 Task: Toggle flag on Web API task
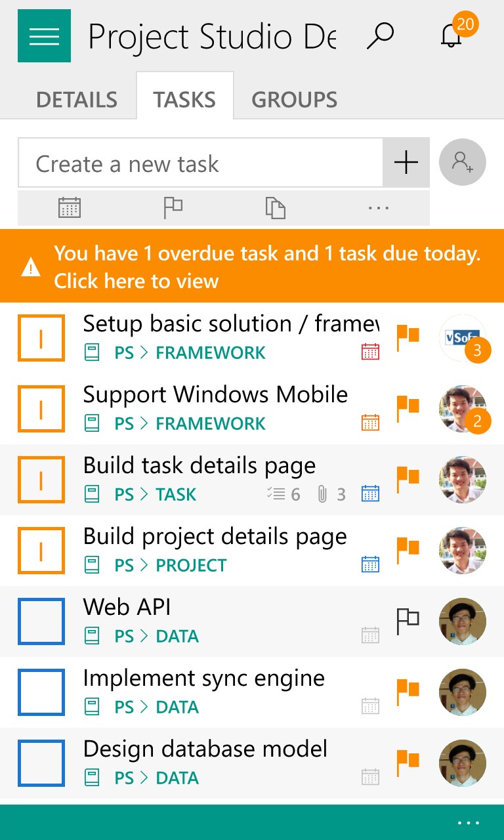point(408,620)
